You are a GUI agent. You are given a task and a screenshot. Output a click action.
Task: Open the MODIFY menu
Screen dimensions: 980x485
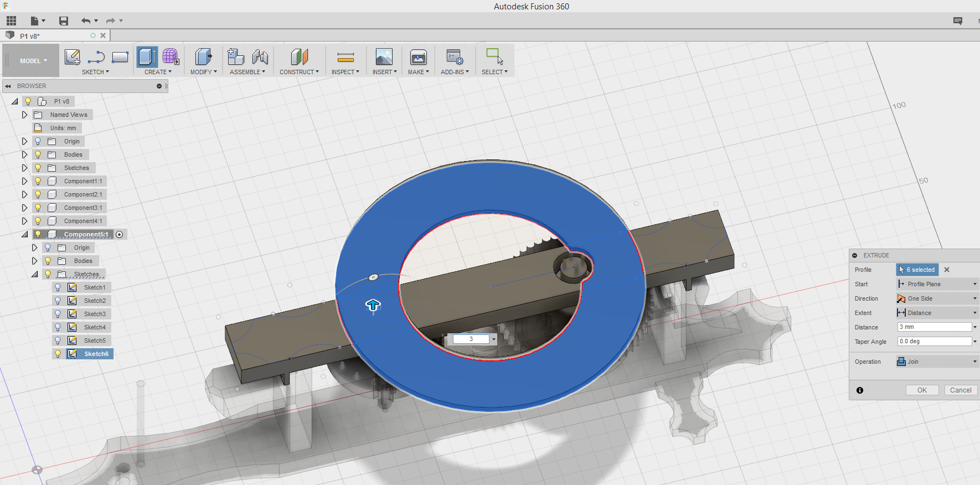pos(203,72)
